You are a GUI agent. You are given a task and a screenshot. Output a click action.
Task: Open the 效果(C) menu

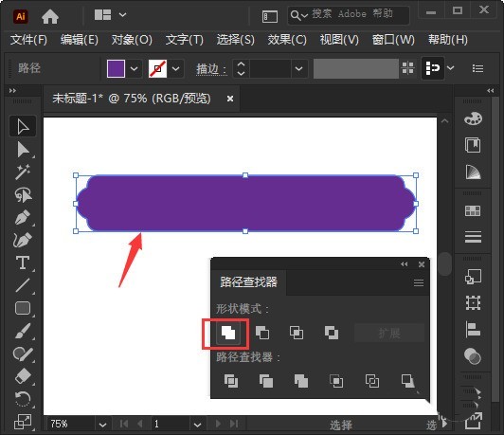tap(287, 40)
